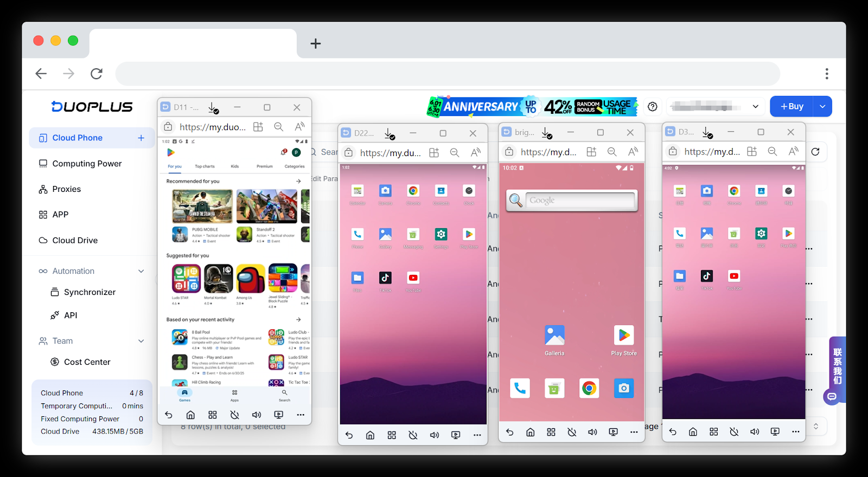Click zoom out icon in D11 window address bar
Viewport: 868px width, 477px height.
pyautogui.click(x=279, y=127)
